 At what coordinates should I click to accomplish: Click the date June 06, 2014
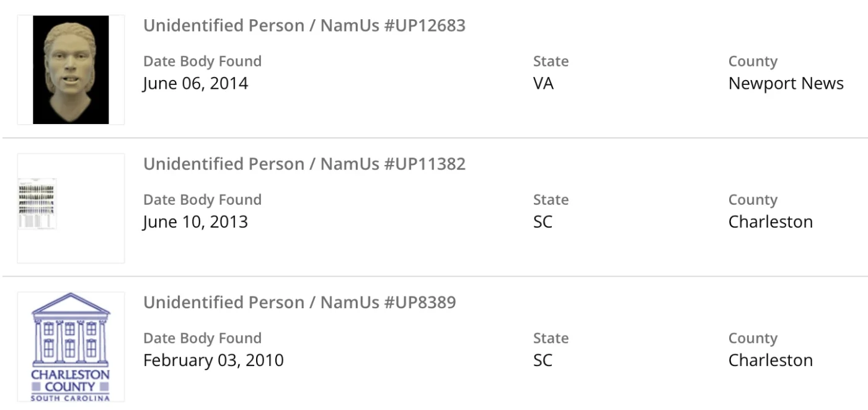pyautogui.click(x=195, y=83)
